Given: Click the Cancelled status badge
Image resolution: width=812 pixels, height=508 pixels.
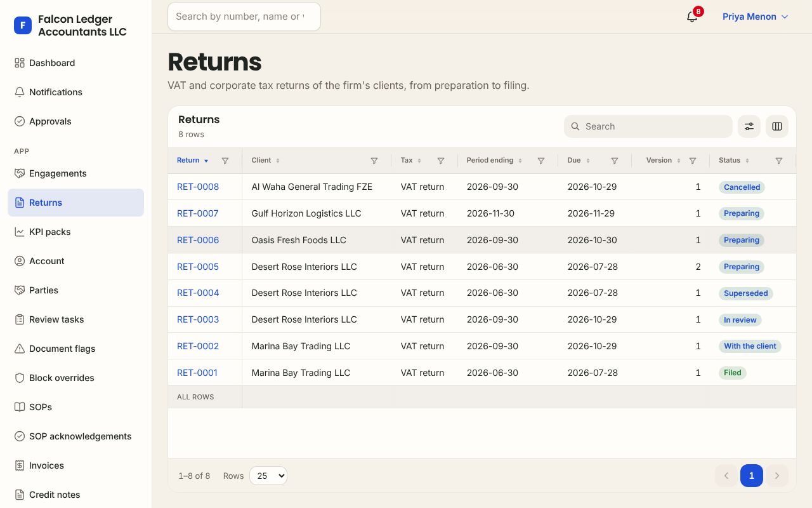Looking at the screenshot, I should pyautogui.click(x=742, y=187).
